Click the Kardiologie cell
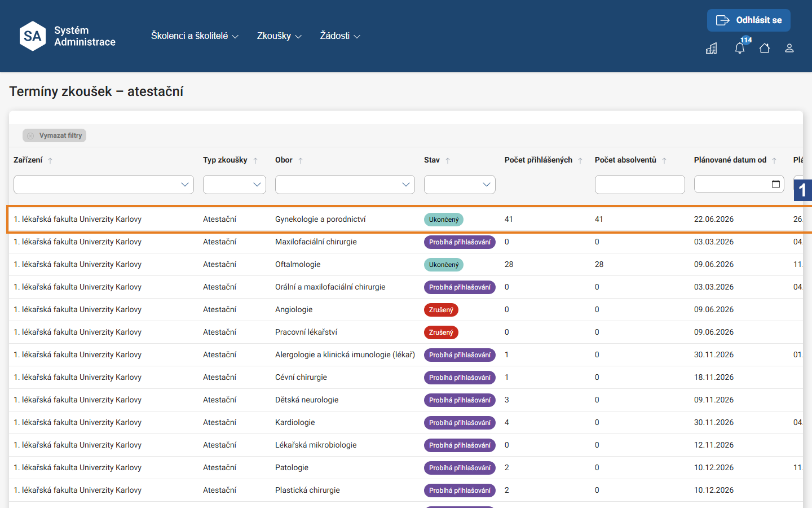This screenshot has width=812, height=508. 295,422
